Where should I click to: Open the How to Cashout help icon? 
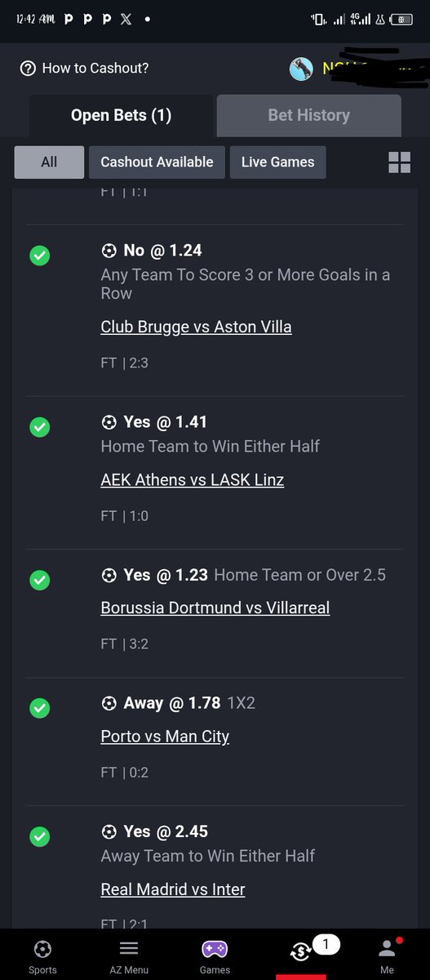[29, 69]
